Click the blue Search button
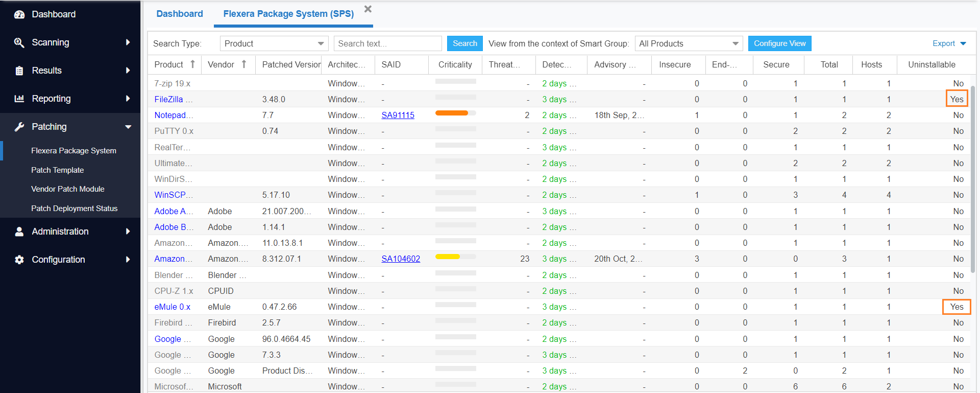This screenshot has height=393, width=980. click(x=464, y=43)
